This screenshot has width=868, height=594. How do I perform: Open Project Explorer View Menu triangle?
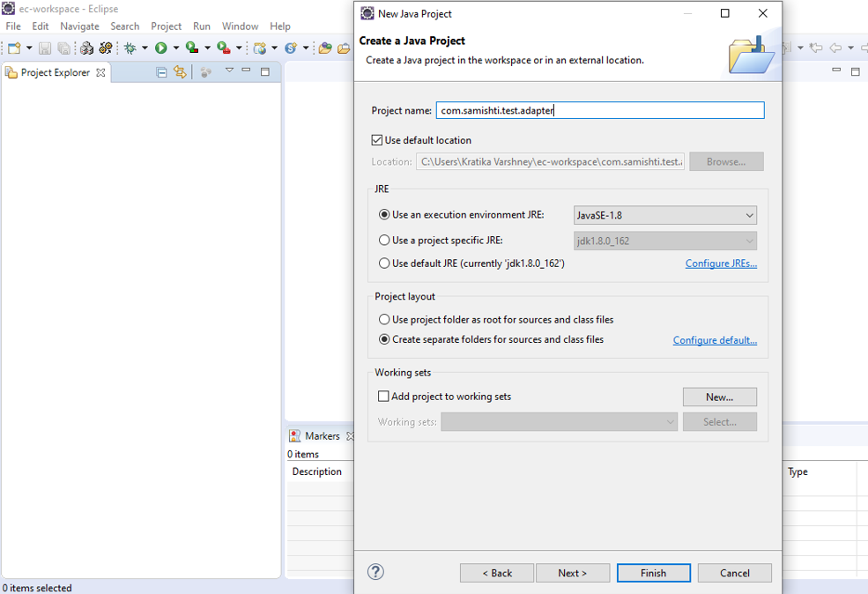229,71
